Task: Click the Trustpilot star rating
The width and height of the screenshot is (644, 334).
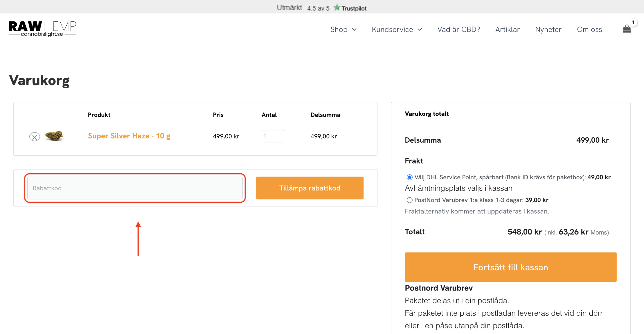Action: tap(336, 8)
